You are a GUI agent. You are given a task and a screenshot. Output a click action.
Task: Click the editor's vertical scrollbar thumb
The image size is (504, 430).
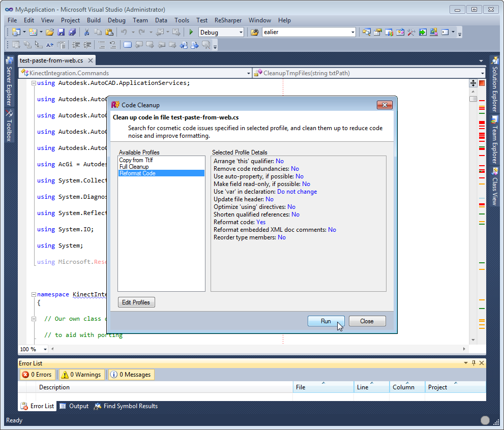pyautogui.click(x=473, y=99)
